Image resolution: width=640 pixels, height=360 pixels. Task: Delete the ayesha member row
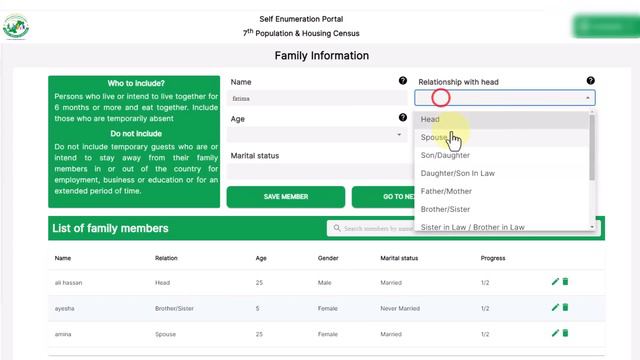(565, 307)
